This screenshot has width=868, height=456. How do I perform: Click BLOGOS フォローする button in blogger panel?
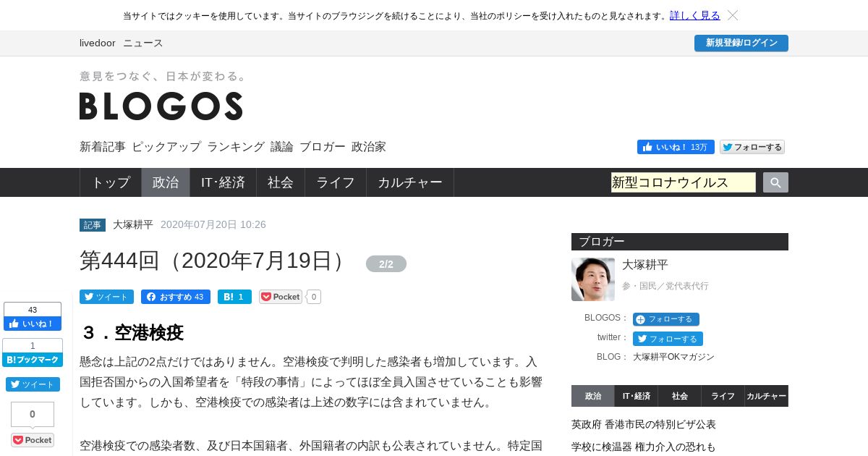click(x=666, y=319)
